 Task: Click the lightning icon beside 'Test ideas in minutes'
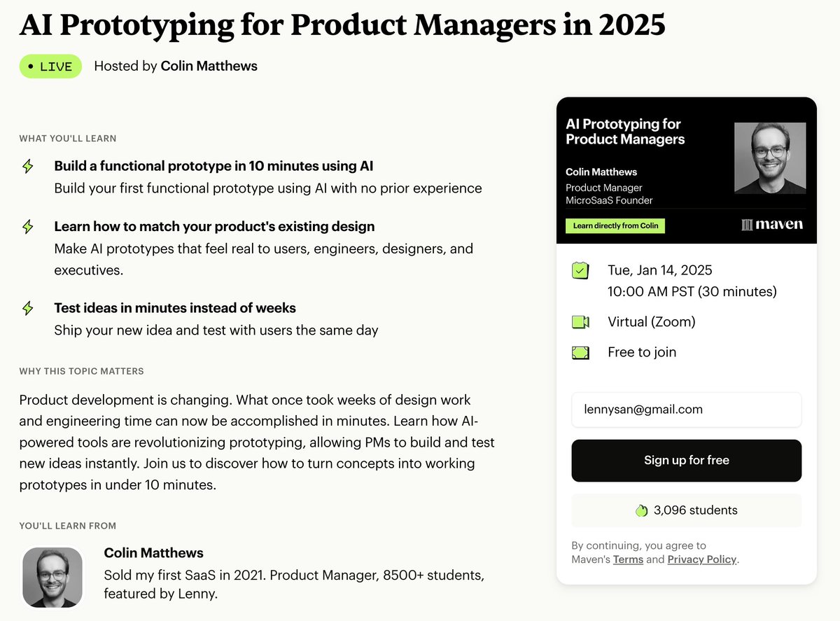pyautogui.click(x=28, y=308)
